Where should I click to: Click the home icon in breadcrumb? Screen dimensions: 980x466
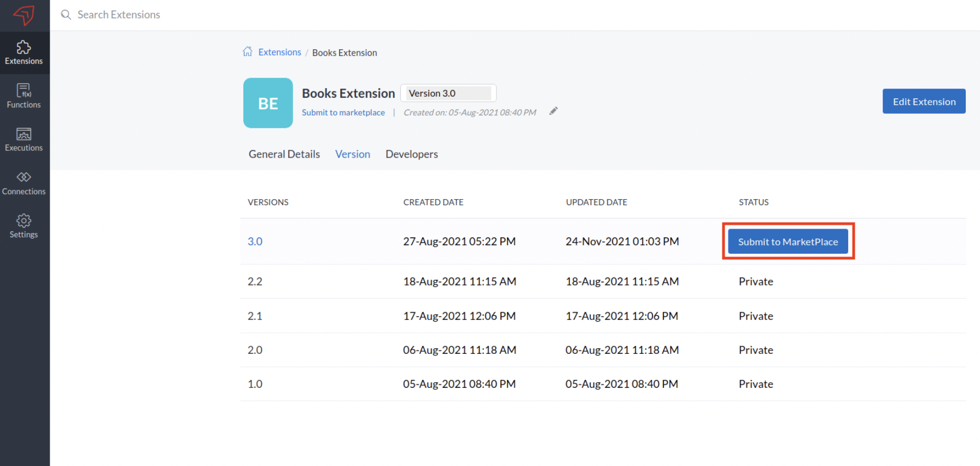[248, 52]
